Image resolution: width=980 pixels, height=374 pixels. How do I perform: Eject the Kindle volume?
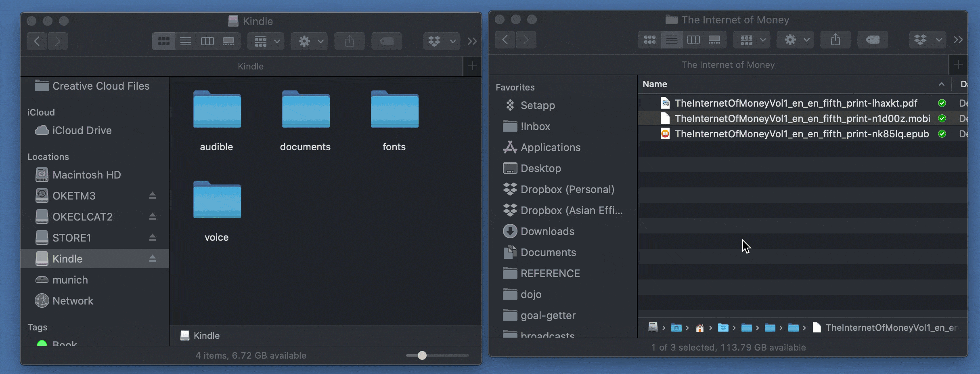(153, 259)
